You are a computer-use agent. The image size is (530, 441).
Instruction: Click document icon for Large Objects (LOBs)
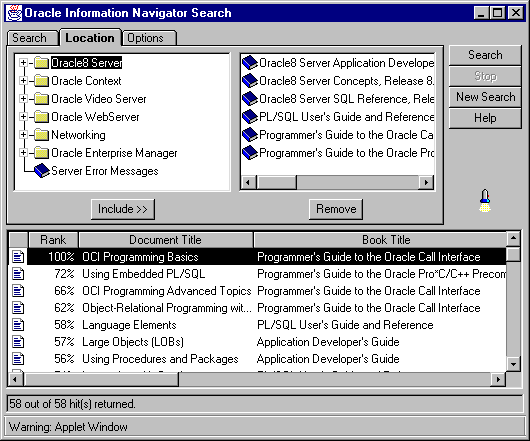(x=18, y=342)
